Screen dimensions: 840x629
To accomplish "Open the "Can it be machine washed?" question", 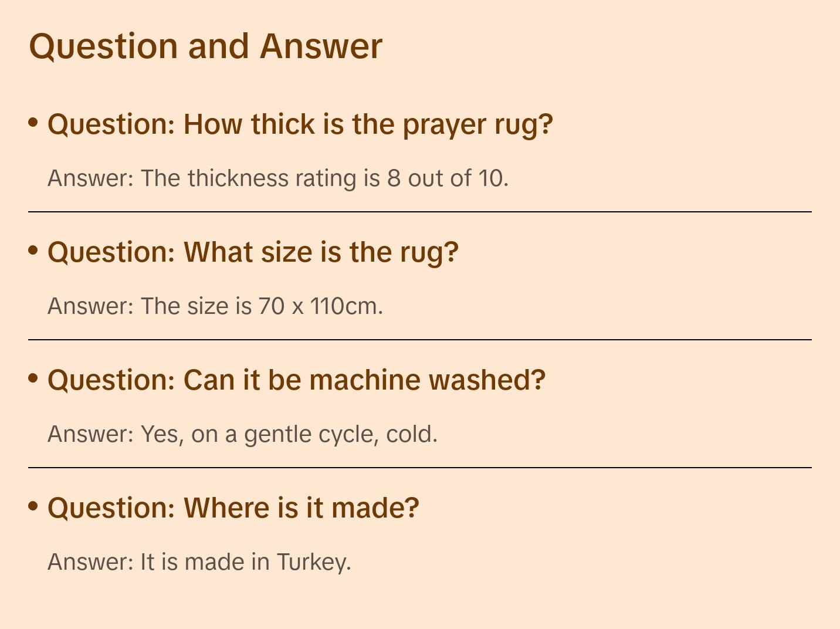I will coord(296,380).
